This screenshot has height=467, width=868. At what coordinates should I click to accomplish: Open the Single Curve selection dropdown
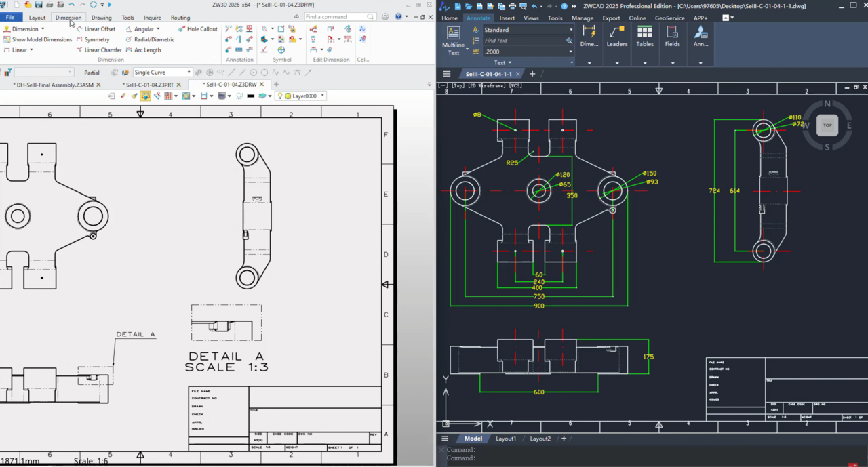pyautogui.click(x=189, y=73)
